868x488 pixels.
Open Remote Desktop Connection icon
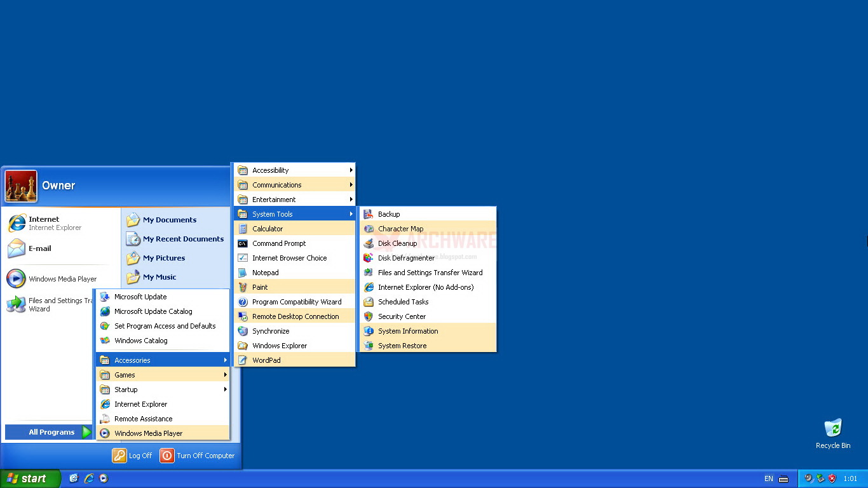pyautogui.click(x=243, y=316)
